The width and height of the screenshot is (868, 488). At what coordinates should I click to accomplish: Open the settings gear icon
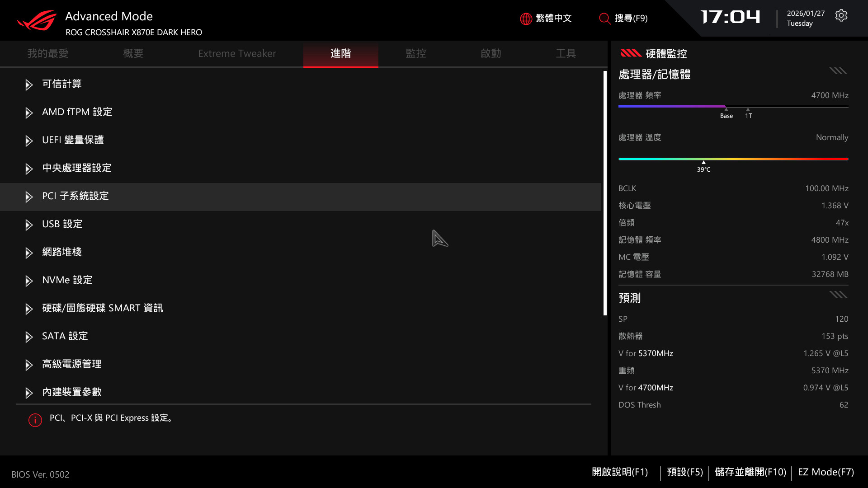click(841, 16)
